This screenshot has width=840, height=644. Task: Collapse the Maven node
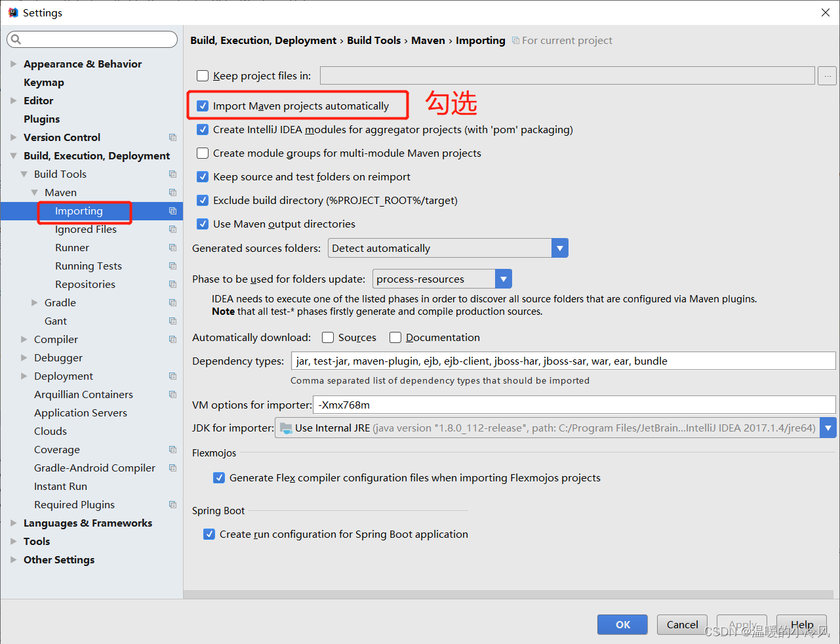pos(34,192)
